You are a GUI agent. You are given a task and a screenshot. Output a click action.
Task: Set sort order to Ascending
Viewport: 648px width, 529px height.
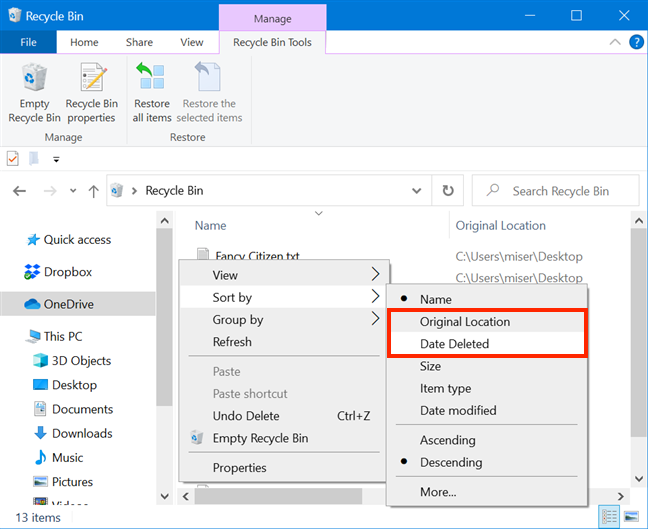pyautogui.click(x=487, y=440)
